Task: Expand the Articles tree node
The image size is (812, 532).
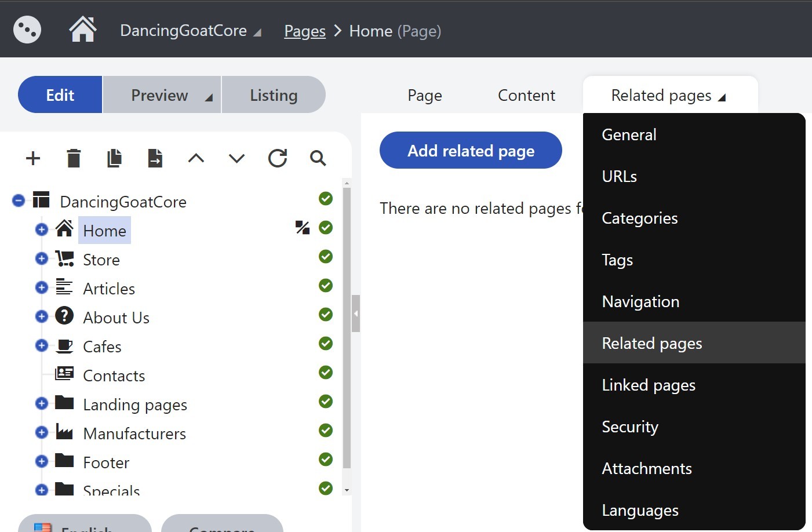Action: coord(42,287)
